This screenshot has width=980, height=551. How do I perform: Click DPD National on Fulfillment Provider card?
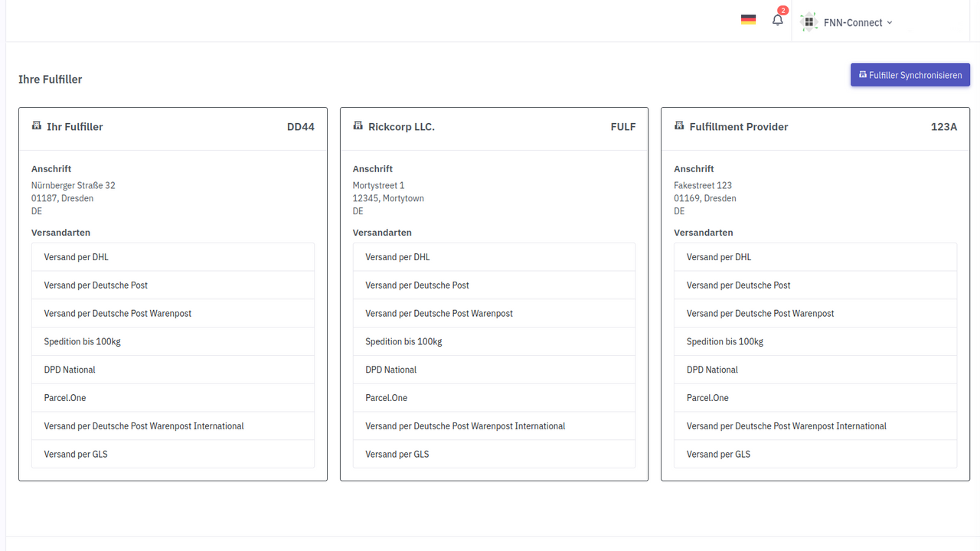(711, 370)
